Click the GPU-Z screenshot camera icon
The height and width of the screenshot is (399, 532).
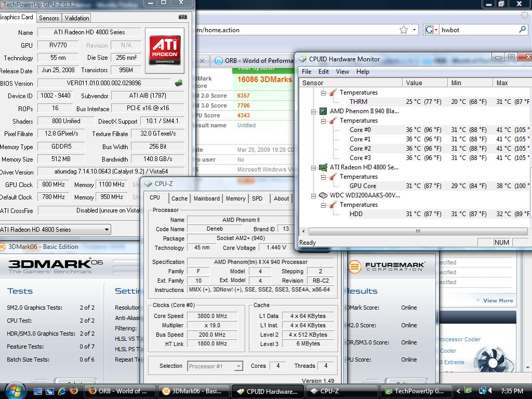click(182, 17)
